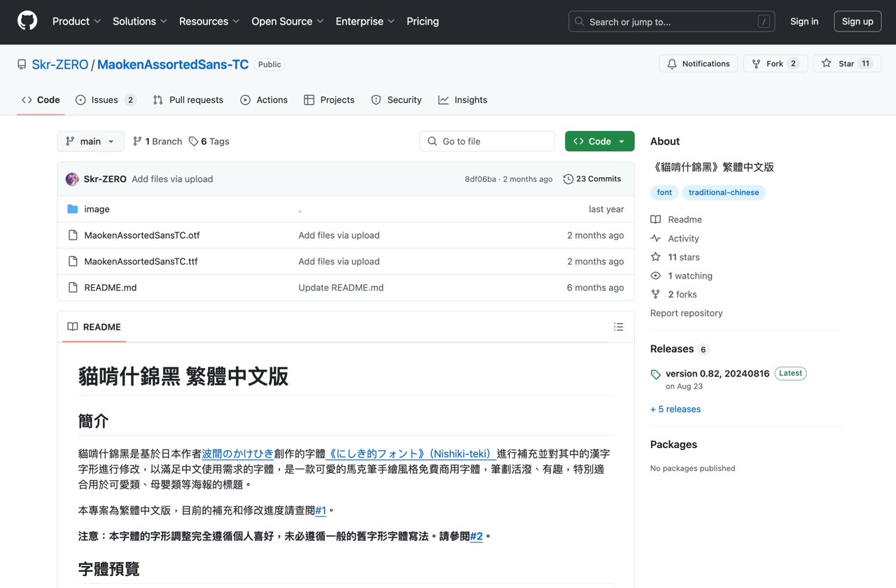Expand the Enterprise menu

pos(365,22)
